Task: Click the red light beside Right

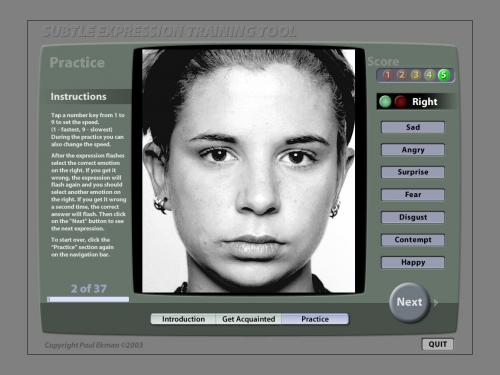Action: [x=400, y=102]
